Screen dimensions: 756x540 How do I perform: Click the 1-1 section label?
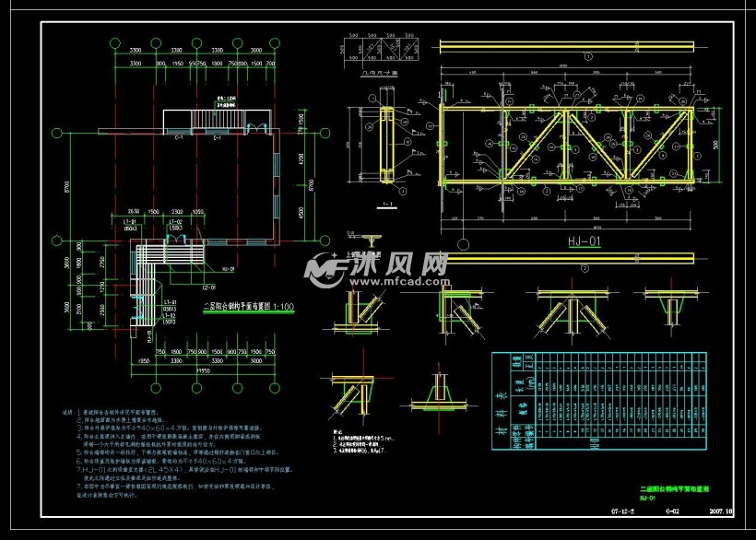[x=387, y=205]
